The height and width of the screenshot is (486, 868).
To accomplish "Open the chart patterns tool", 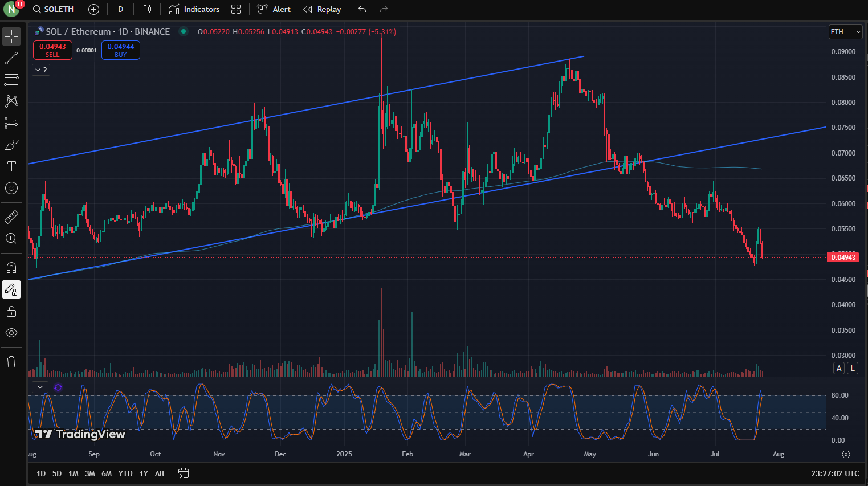I will pos(11,101).
